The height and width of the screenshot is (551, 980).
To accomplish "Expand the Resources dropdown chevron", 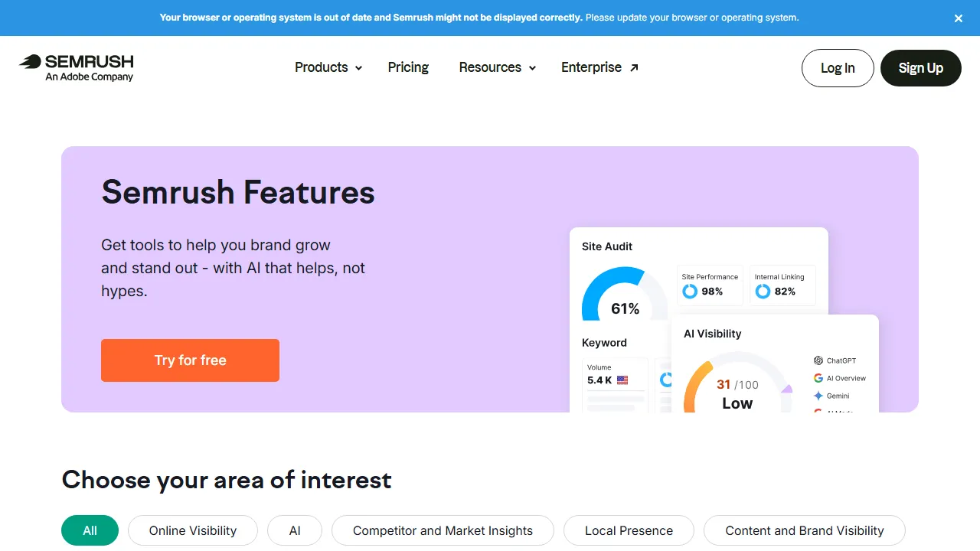I will pyautogui.click(x=532, y=68).
